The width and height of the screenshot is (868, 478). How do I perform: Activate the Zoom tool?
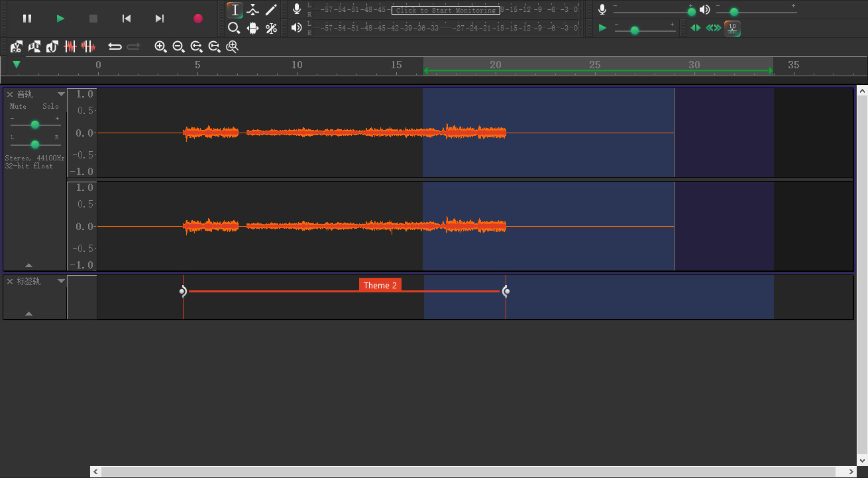click(x=234, y=29)
